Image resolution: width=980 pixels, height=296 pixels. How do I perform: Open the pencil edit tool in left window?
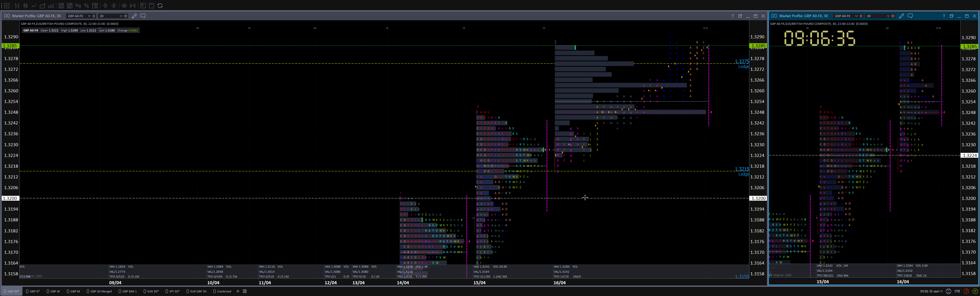(134, 16)
